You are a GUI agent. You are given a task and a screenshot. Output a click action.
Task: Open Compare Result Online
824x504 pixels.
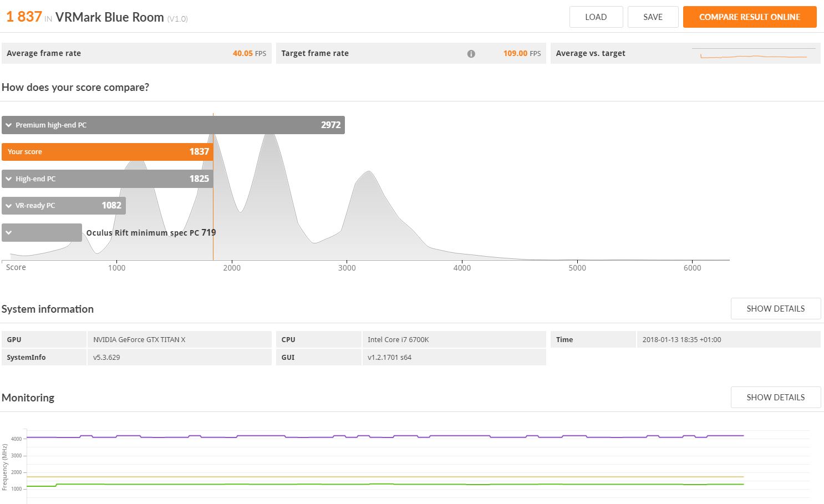tap(750, 17)
